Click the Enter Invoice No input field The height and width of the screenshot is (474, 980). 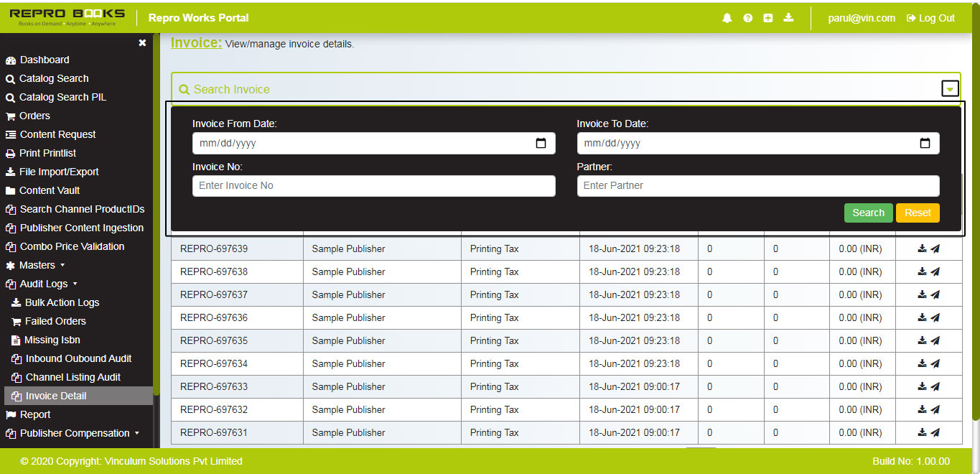373,186
